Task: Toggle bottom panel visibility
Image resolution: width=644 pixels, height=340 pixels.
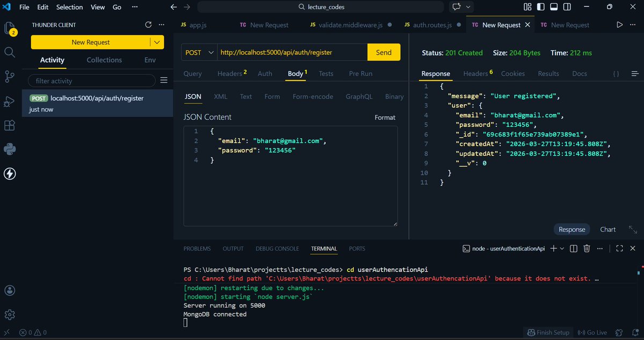Action: coord(553,7)
